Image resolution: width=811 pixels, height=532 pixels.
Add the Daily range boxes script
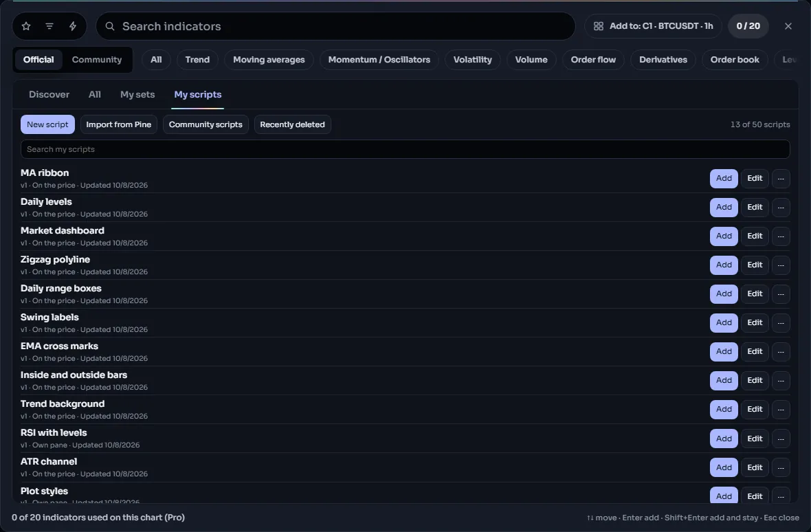click(724, 294)
